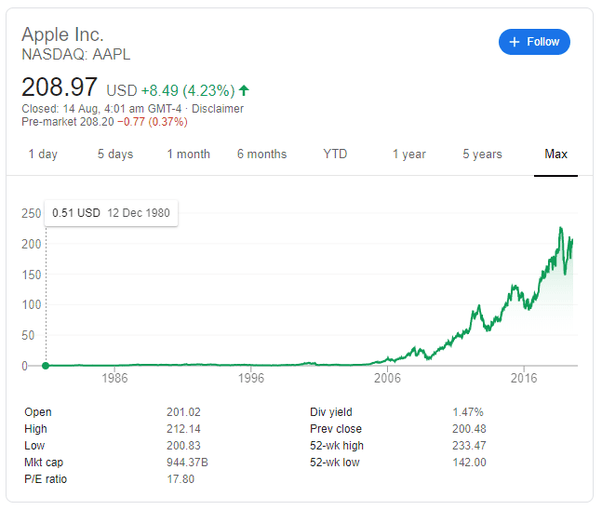Click the Apple Inc. title
The height and width of the screenshot is (510, 602).
(63, 34)
